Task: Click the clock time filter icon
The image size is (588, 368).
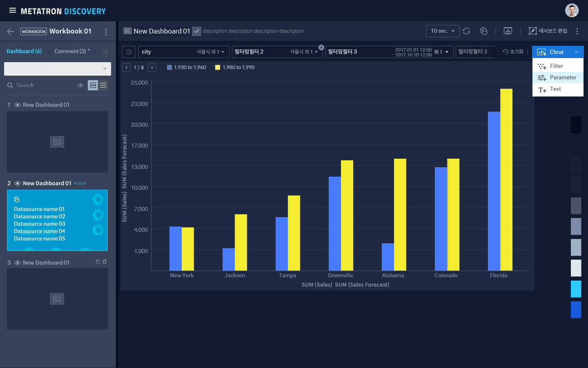Action: (129, 52)
